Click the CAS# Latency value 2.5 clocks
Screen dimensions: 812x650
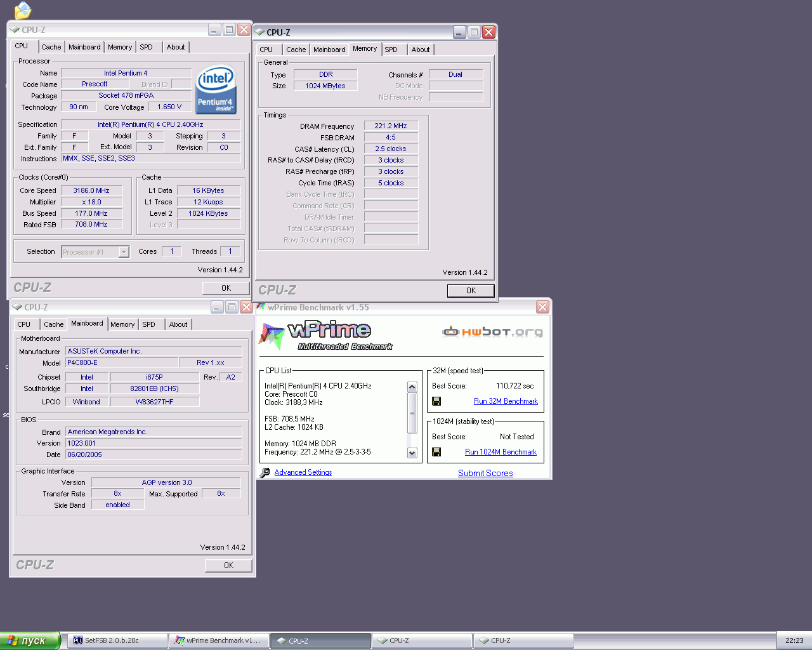[x=391, y=149]
